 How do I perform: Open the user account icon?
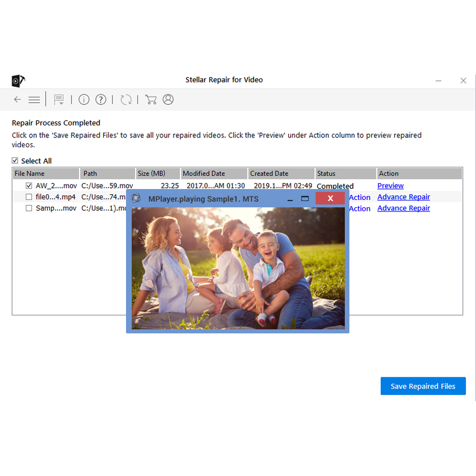[168, 100]
